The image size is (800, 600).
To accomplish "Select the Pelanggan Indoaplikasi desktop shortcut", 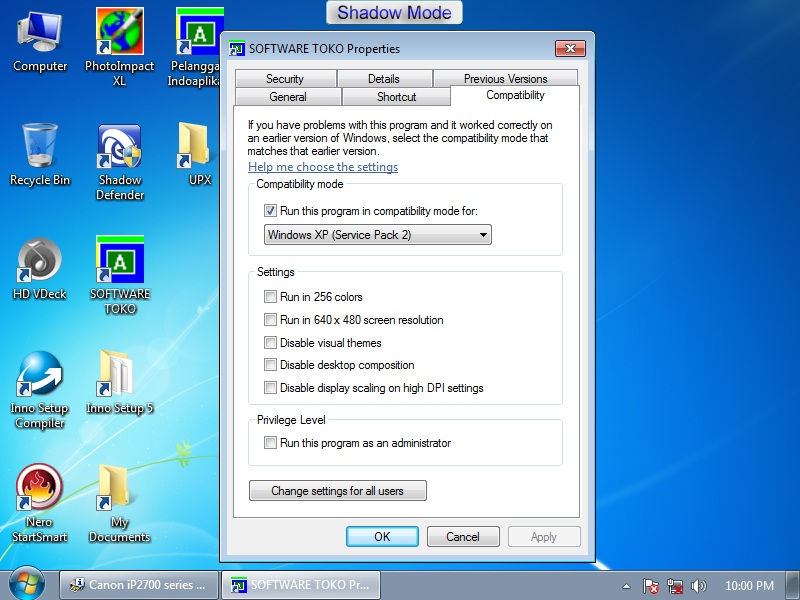I will click(196, 46).
